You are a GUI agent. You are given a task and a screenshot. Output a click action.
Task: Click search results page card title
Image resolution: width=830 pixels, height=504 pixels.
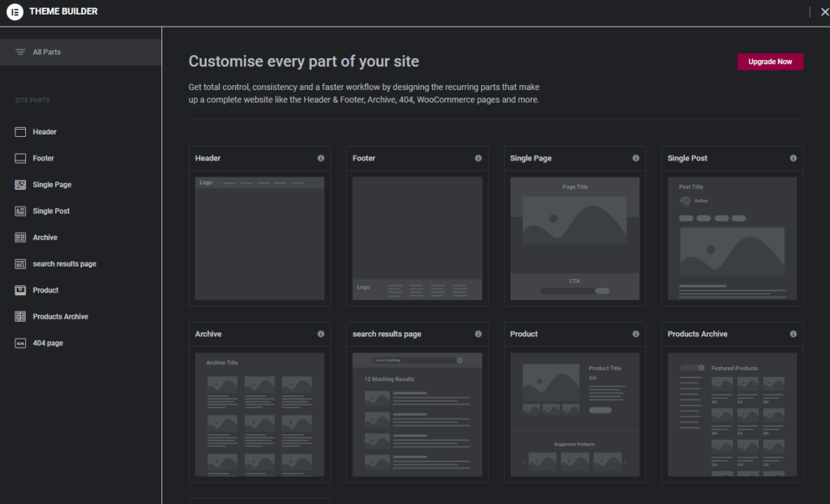click(x=387, y=334)
